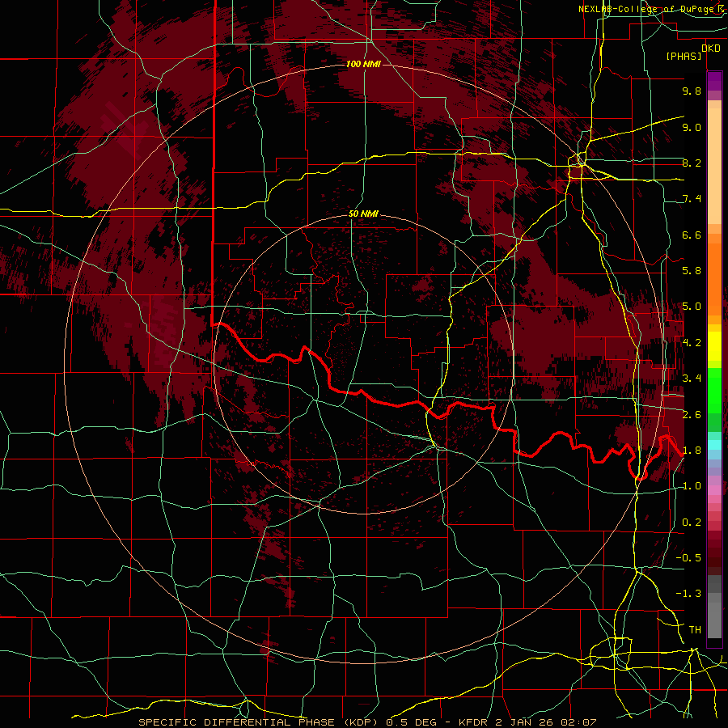Click the 8.2 value on color scale

(692, 163)
